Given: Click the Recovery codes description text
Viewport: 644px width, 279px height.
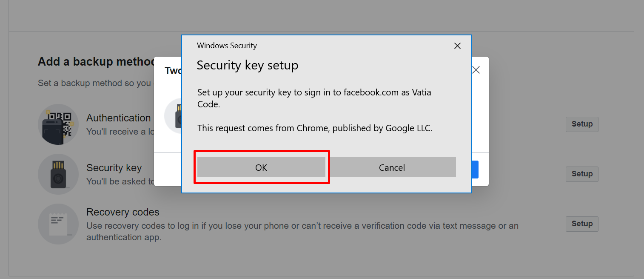Looking at the screenshot, I should pyautogui.click(x=302, y=231).
